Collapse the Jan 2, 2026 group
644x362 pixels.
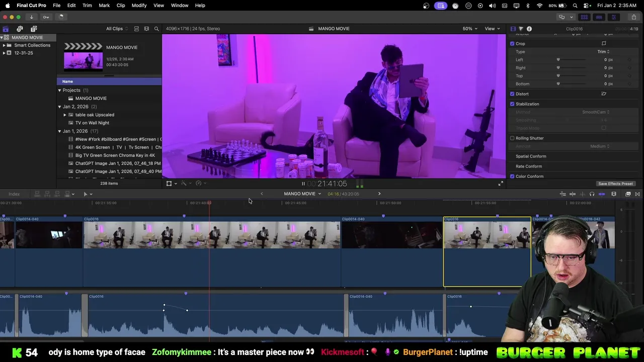pyautogui.click(x=59, y=107)
